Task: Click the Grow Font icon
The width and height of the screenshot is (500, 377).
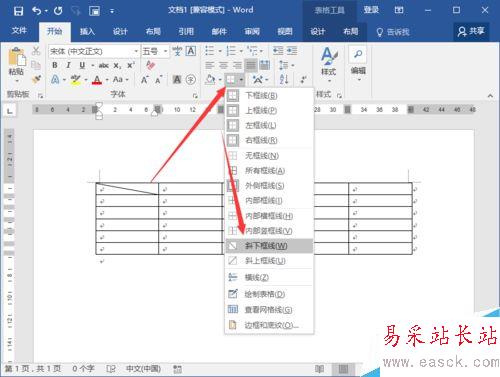Action: (x=145, y=80)
